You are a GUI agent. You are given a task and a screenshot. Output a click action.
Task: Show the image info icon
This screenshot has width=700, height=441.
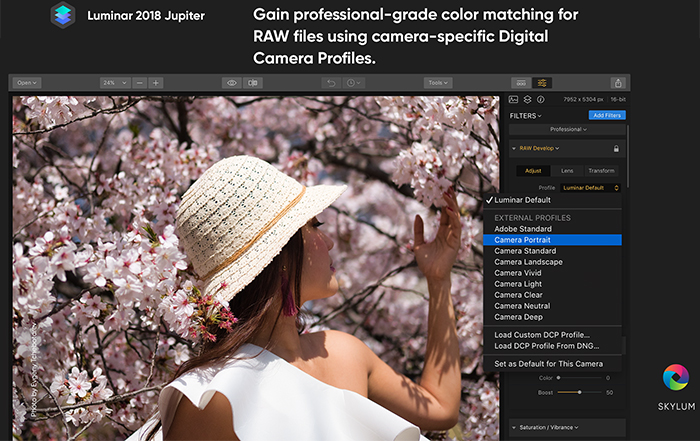[x=541, y=100]
